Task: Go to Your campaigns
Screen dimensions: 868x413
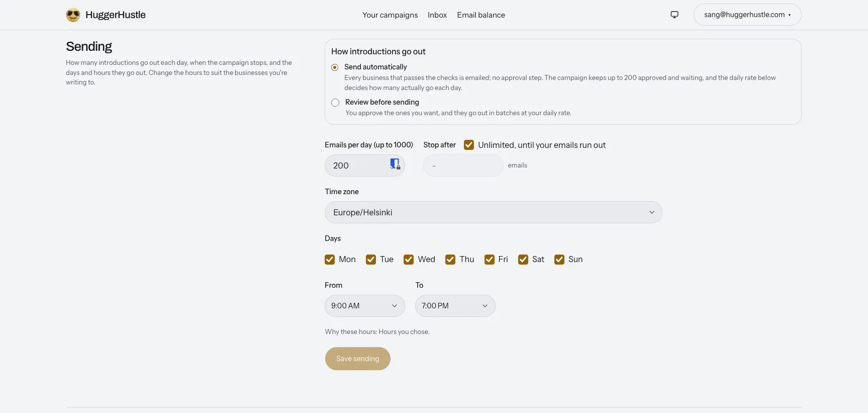Action: (x=390, y=15)
